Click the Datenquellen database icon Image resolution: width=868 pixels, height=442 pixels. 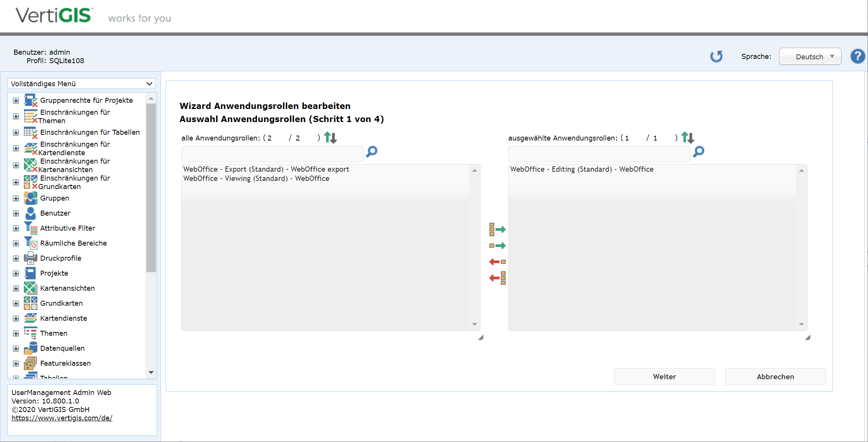tap(30, 348)
